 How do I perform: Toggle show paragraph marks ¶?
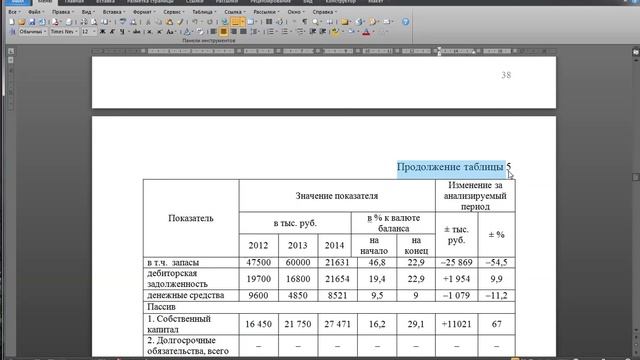tap(305, 22)
